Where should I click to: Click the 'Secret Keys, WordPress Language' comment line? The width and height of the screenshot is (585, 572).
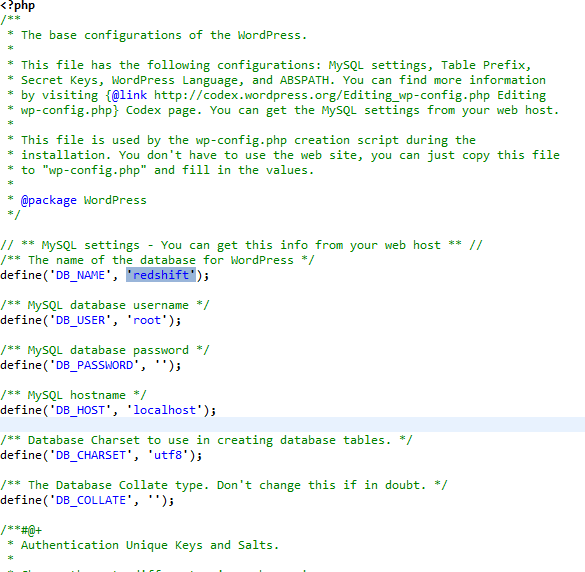(x=276, y=80)
